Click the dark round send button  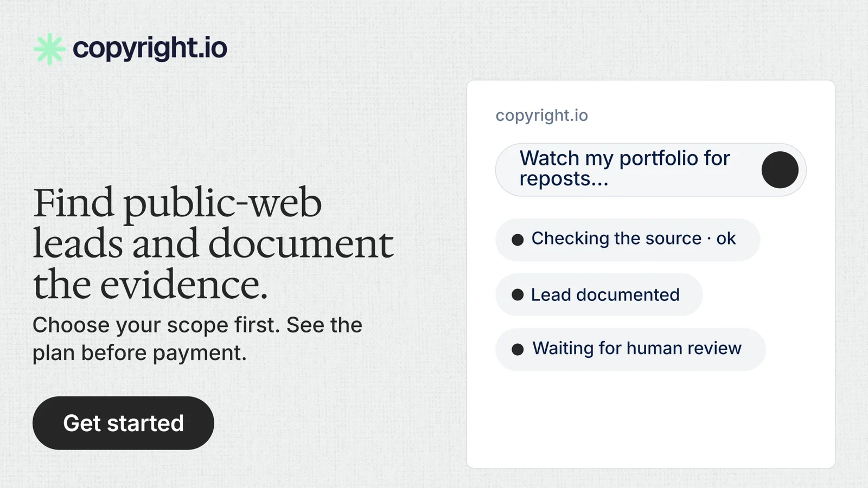(x=780, y=170)
